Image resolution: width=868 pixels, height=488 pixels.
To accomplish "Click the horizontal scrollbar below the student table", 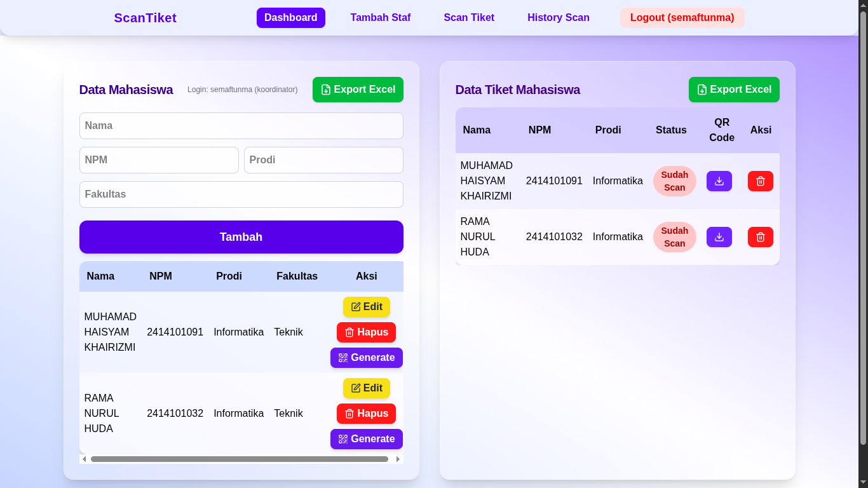I will [241, 458].
